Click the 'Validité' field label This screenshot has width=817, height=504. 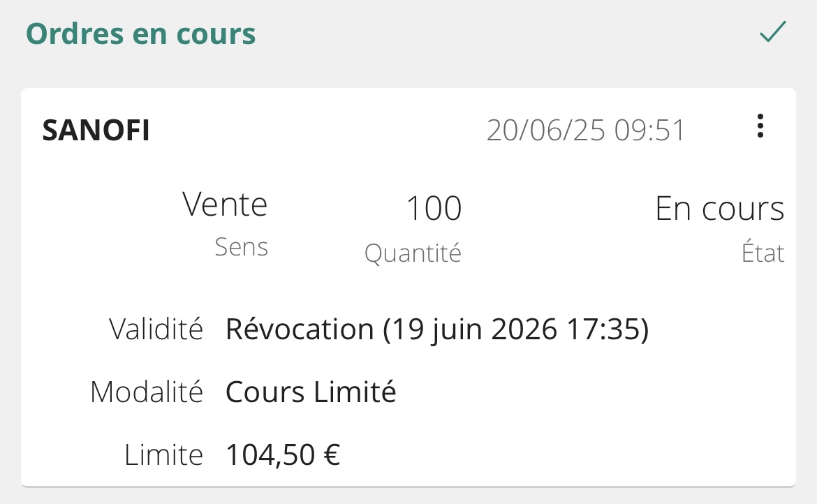coord(156,329)
